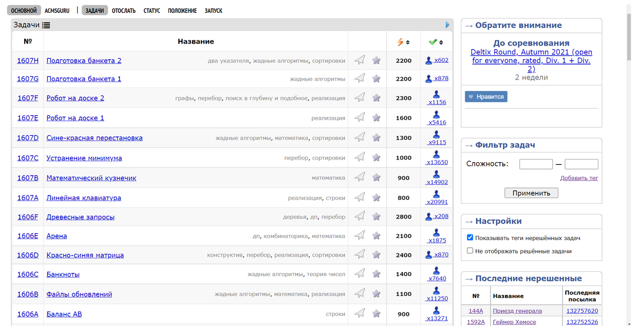
Task: Toggle favorite star for Математический кузнечик
Action: click(x=377, y=177)
